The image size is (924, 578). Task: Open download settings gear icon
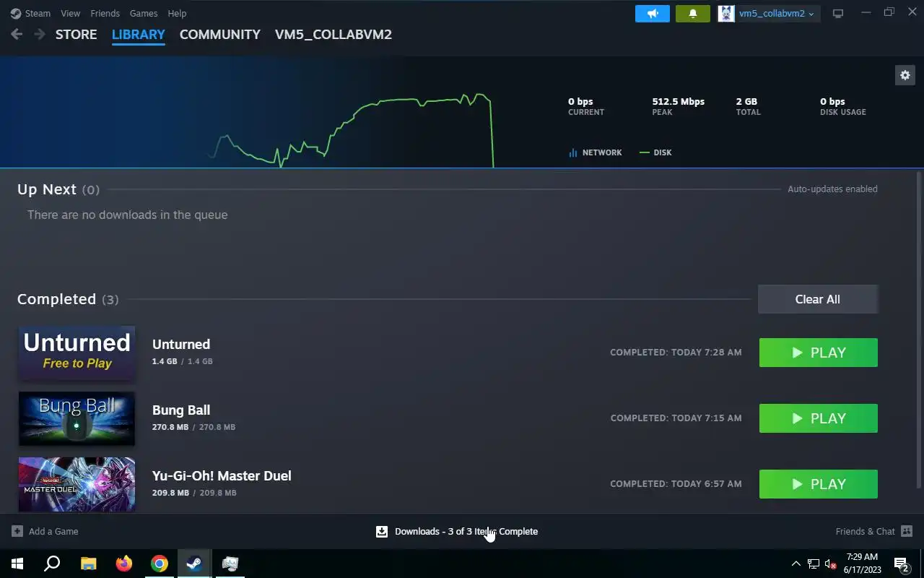tap(905, 74)
